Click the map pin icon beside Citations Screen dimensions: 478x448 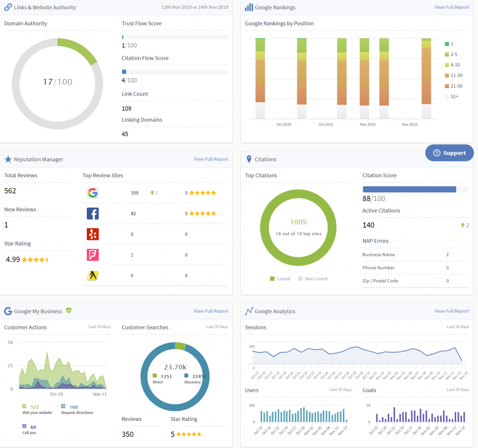click(x=248, y=159)
